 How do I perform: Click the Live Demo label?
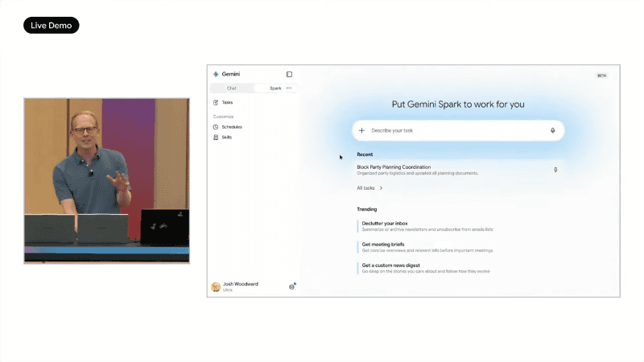tap(52, 26)
